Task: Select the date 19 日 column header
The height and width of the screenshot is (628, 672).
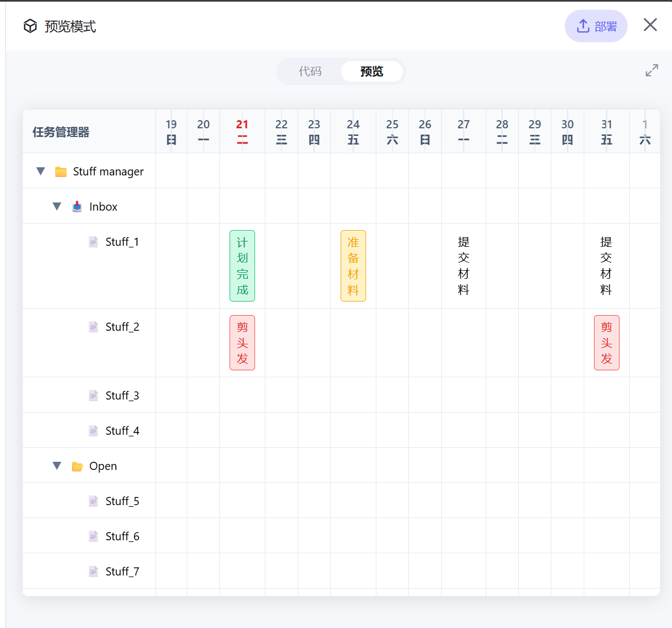Action: (x=171, y=132)
